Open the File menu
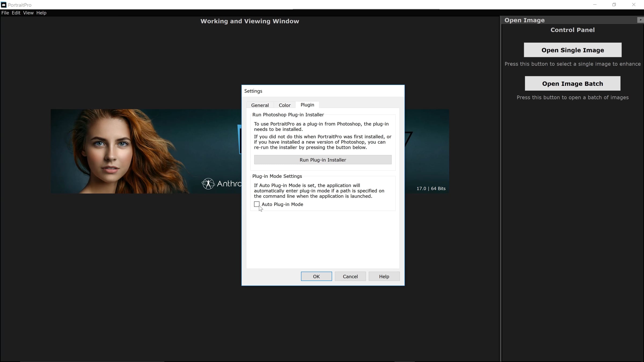Viewport: 644px width, 362px height. [x=5, y=13]
